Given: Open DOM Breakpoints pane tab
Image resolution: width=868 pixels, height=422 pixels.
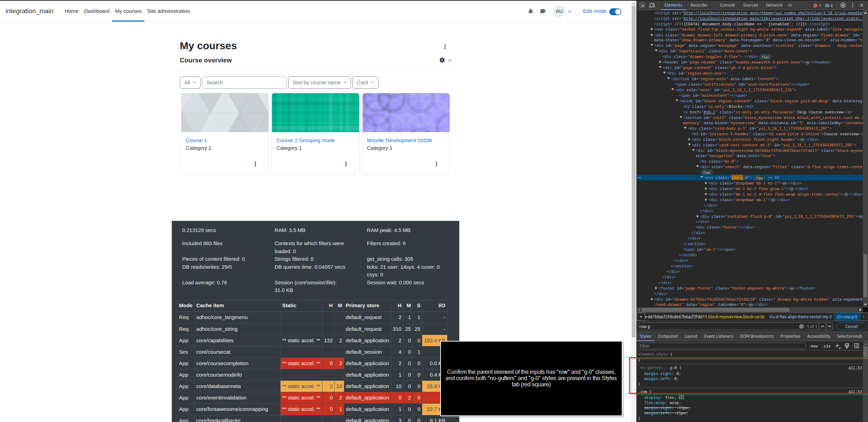Looking at the screenshot, I should [756, 336].
